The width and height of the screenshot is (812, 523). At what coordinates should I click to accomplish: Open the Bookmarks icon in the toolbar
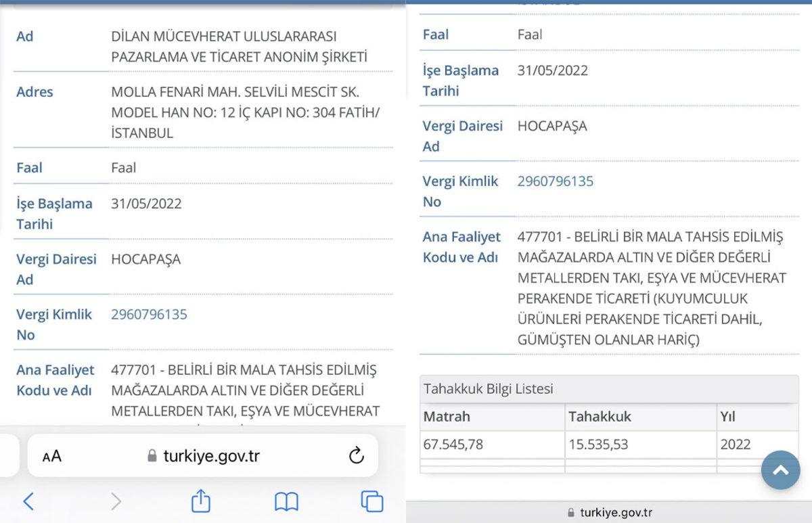point(286,502)
